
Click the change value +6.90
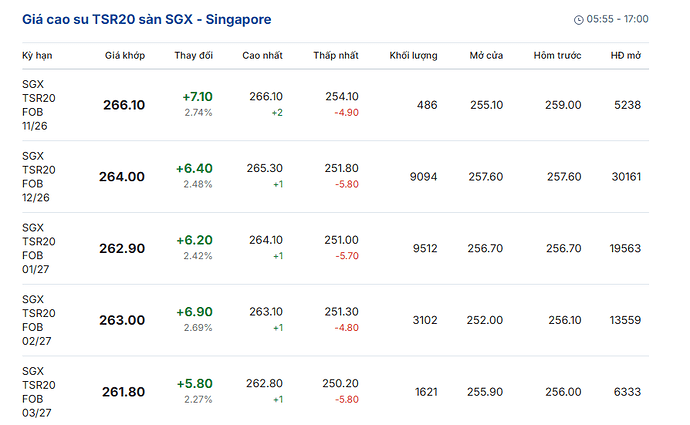tap(195, 312)
